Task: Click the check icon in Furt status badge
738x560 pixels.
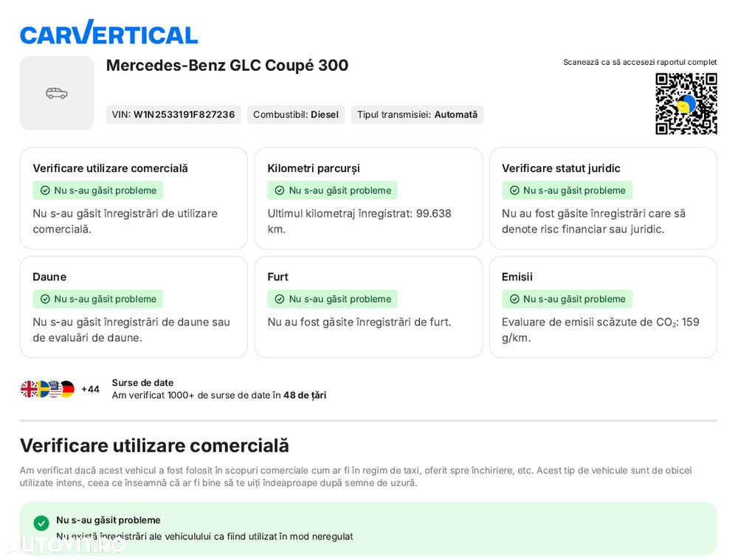Action: pos(280,299)
